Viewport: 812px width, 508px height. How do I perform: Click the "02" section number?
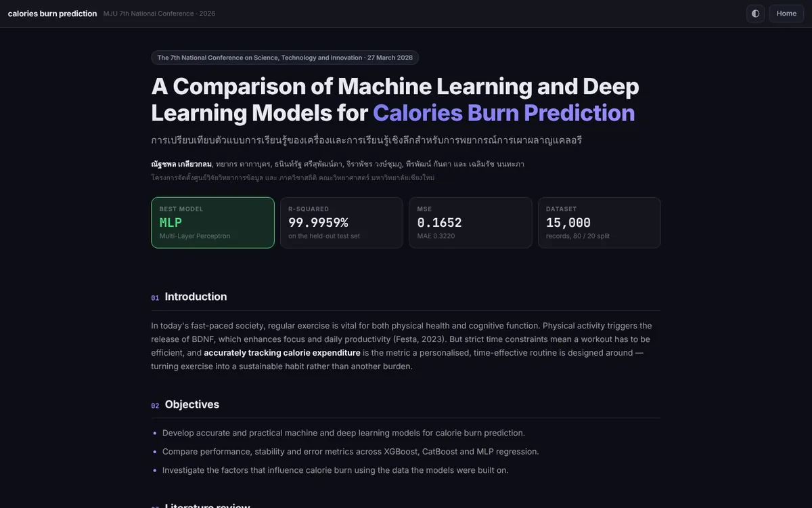[155, 406]
